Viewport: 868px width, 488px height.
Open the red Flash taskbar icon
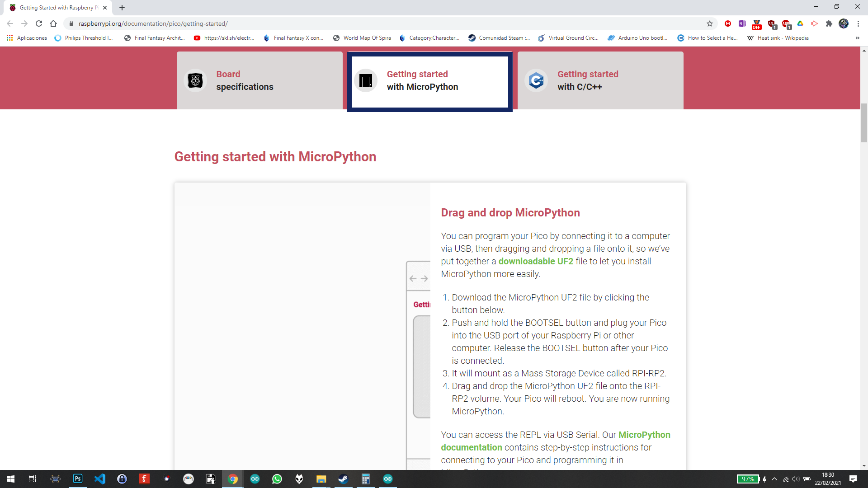[144, 479]
